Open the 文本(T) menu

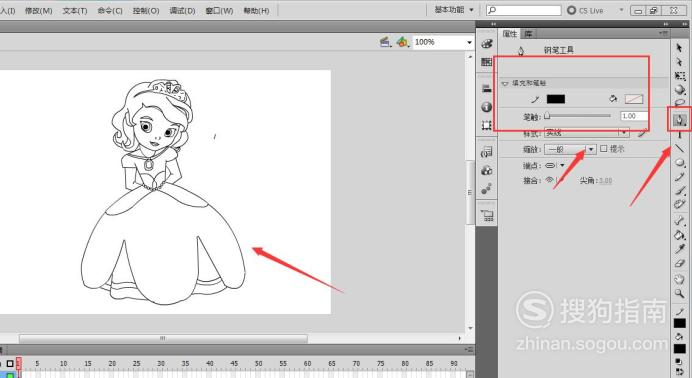(75, 11)
